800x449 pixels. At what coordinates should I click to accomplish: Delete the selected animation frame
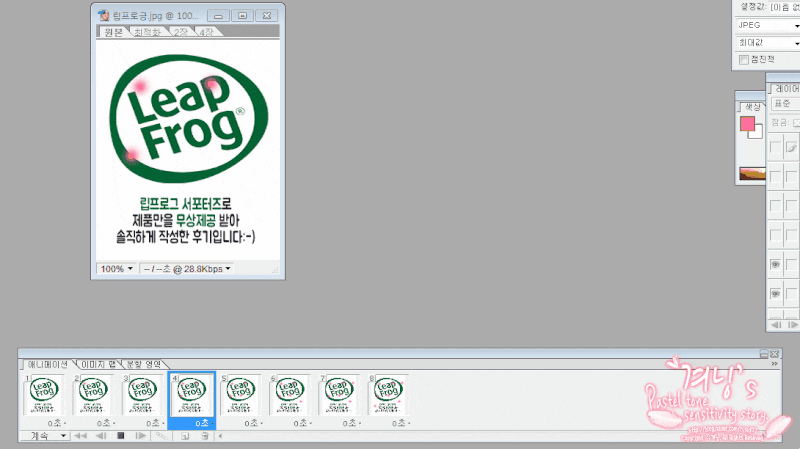(205, 436)
